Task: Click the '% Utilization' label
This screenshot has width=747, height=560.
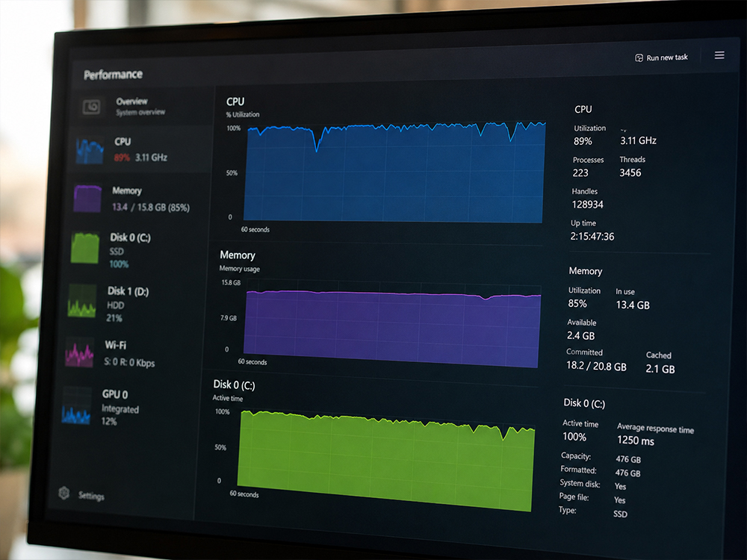Action: pyautogui.click(x=243, y=114)
